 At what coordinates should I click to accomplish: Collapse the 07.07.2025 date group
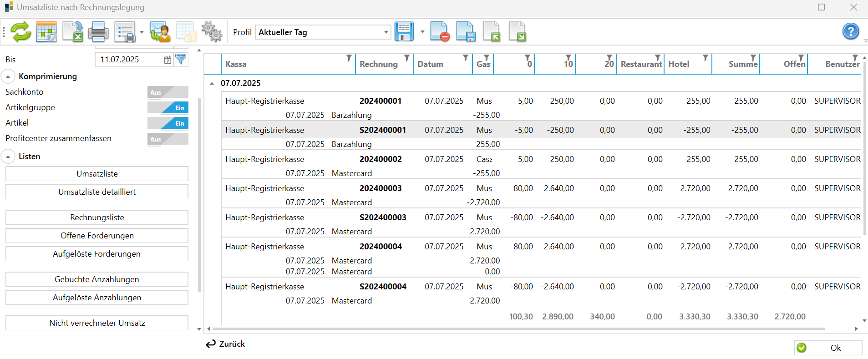[212, 83]
